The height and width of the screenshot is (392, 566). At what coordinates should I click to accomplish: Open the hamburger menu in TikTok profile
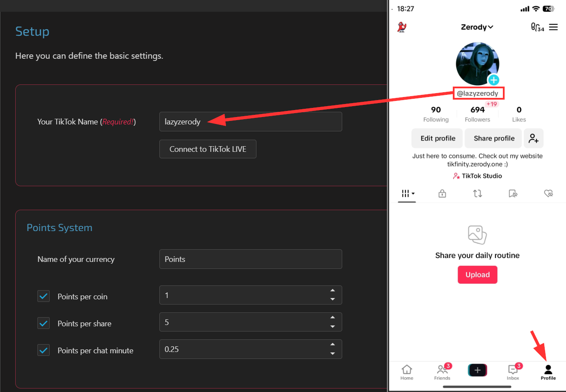click(x=553, y=27)
